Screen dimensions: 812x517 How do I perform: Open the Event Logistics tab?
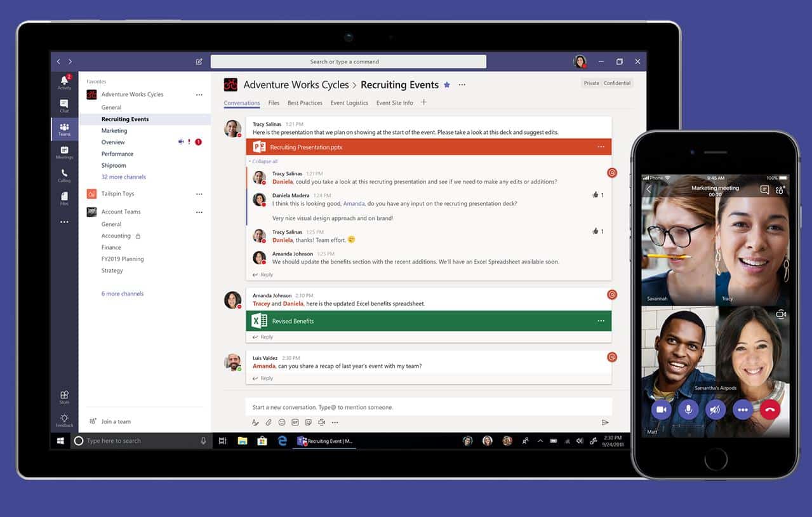(349, 103)
